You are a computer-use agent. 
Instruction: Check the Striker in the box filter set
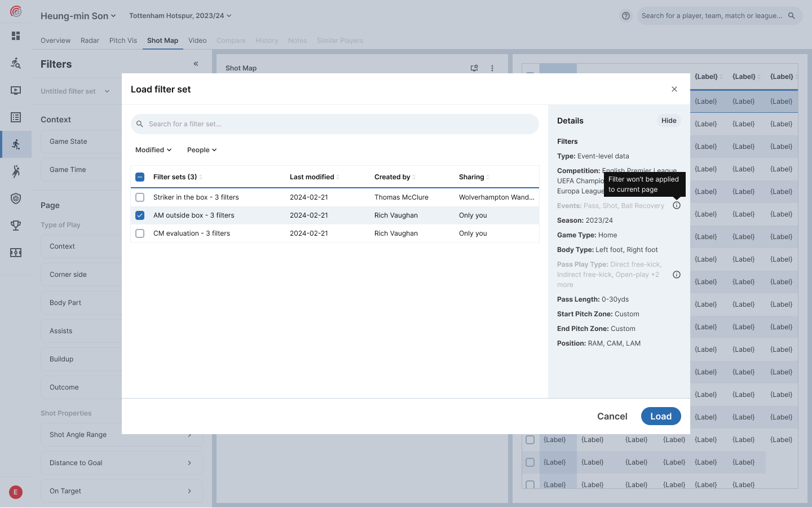(140, 197)
